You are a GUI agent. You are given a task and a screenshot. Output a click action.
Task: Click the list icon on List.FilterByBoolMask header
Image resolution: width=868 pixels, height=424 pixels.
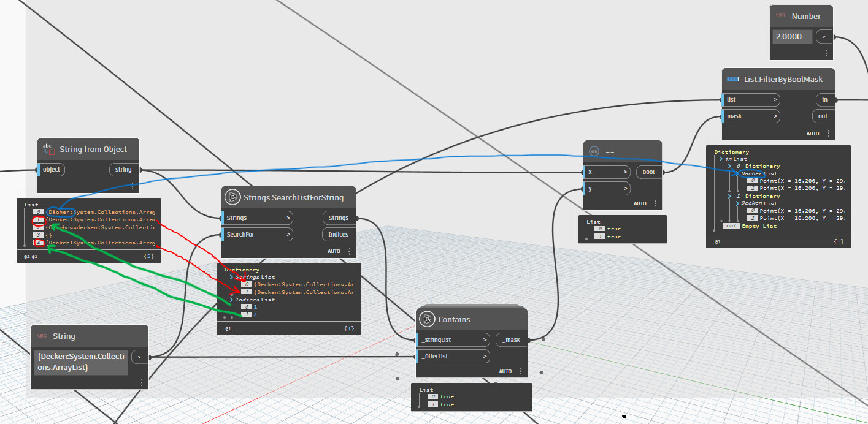click(734, 79)
